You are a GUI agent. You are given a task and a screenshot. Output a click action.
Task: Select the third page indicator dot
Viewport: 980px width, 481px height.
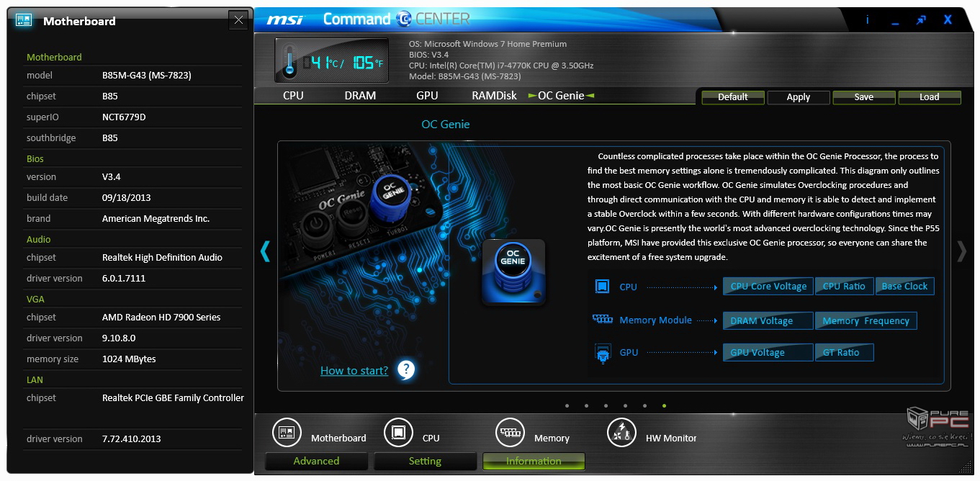coord(606,406)
